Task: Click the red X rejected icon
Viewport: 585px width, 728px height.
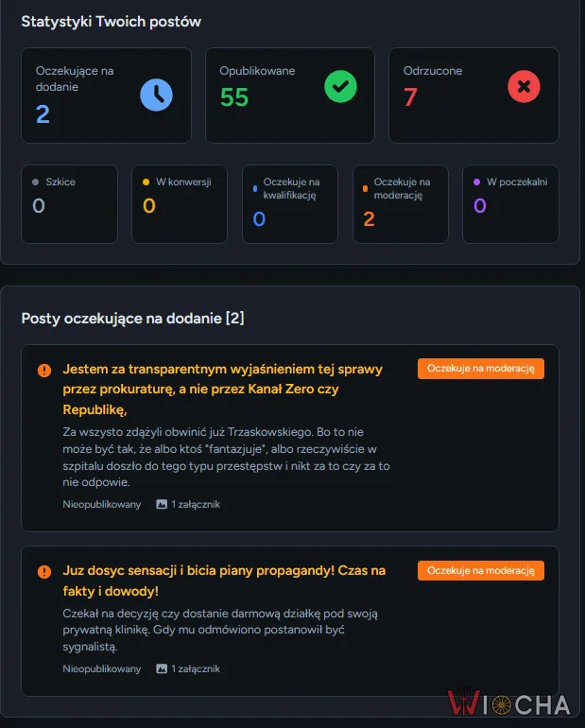Action: 524,86
